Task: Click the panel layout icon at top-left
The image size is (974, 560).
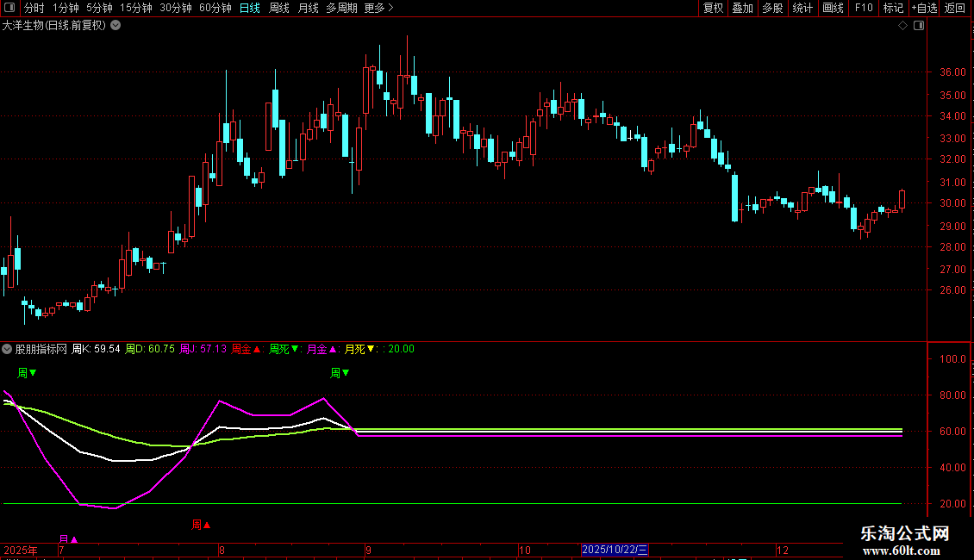Action: click(x=9, y=8)
